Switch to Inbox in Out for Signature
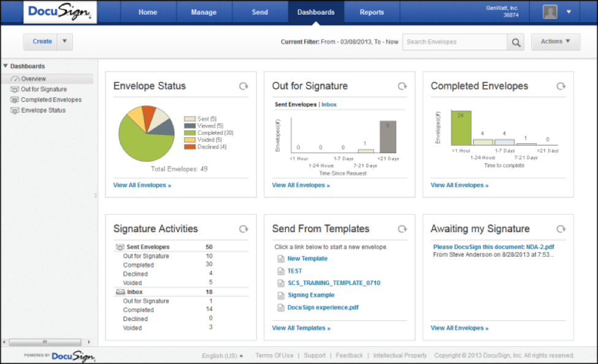Viewport: 598px width, 364px height. coord(329,104)
